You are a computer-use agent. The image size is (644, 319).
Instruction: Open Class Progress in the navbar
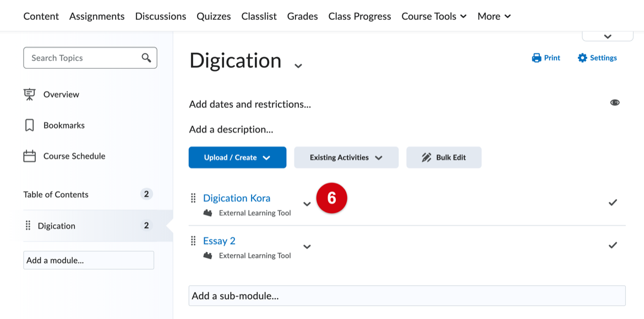[x=360, y=16]
